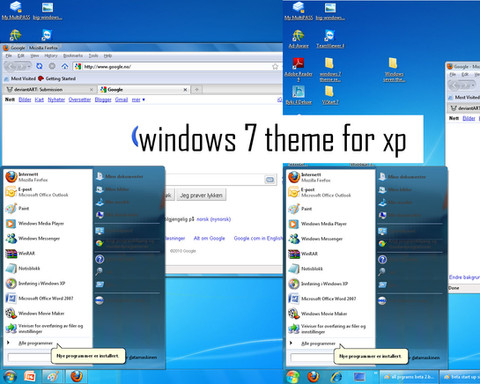Open Google 'Bilder' link in left Firefox
This screenshot has height=384, width=480.
[x=25, y=100]
